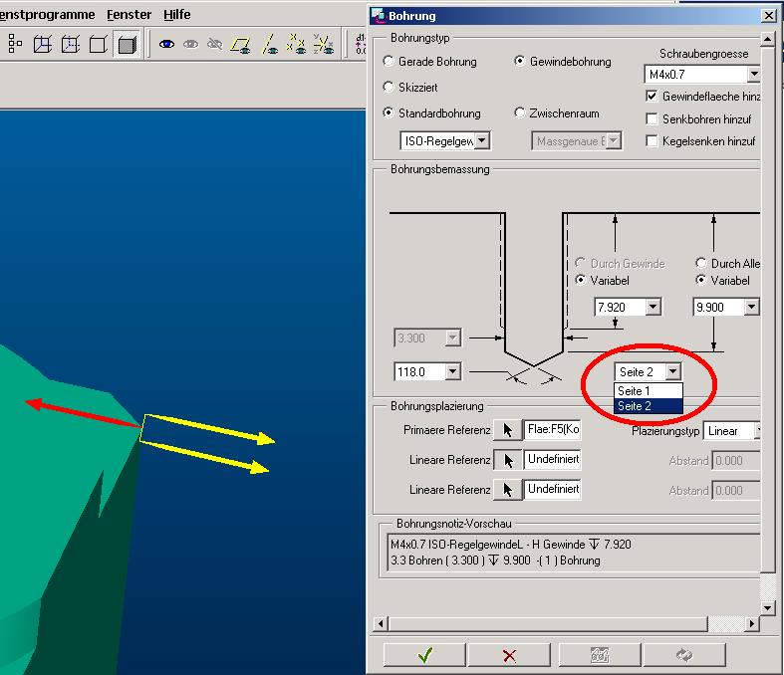Select Durch Alle radio button
This screenshot has width=784, height=675.
tap(701, 263)
